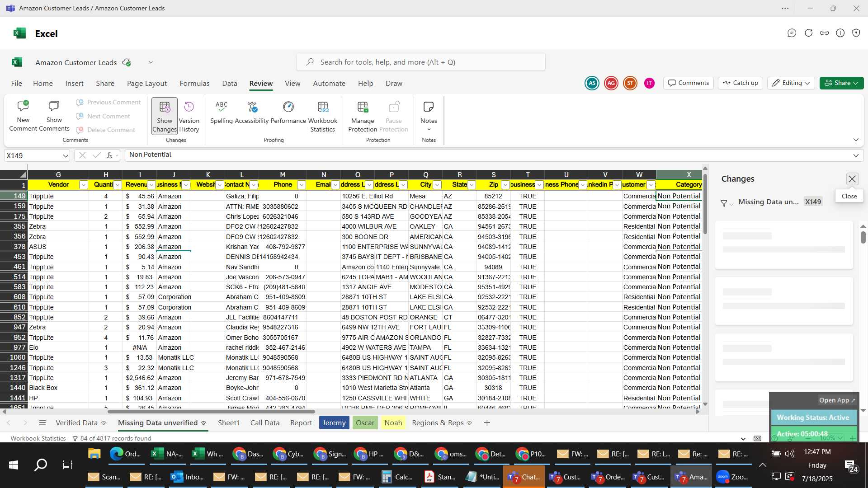Click the ST collaborator avatar
The width and height of the screenshot is (868, 488).
tap(630, 83)
